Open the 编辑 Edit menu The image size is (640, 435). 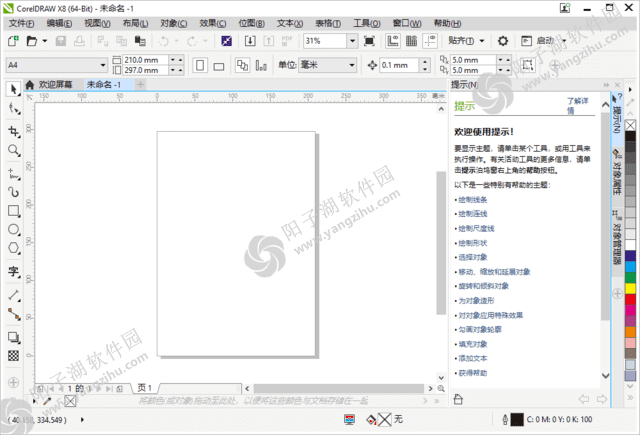(x=59, y=23)
